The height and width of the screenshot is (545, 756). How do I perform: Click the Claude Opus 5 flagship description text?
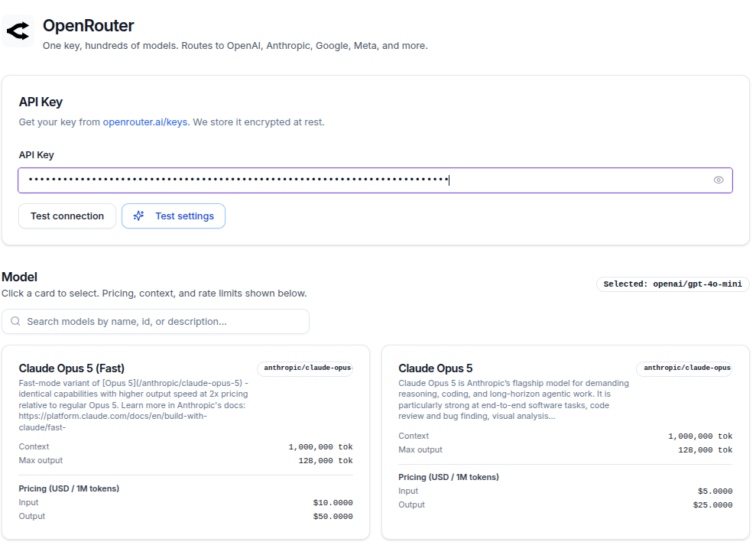(514, 399)
